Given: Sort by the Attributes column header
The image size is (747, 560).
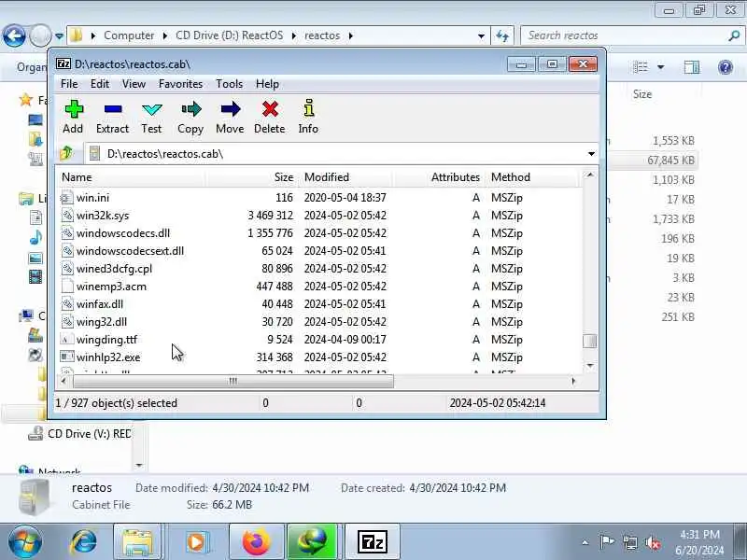Looking at the screenshot, I should pyautogui.click(x=439, y=177).
